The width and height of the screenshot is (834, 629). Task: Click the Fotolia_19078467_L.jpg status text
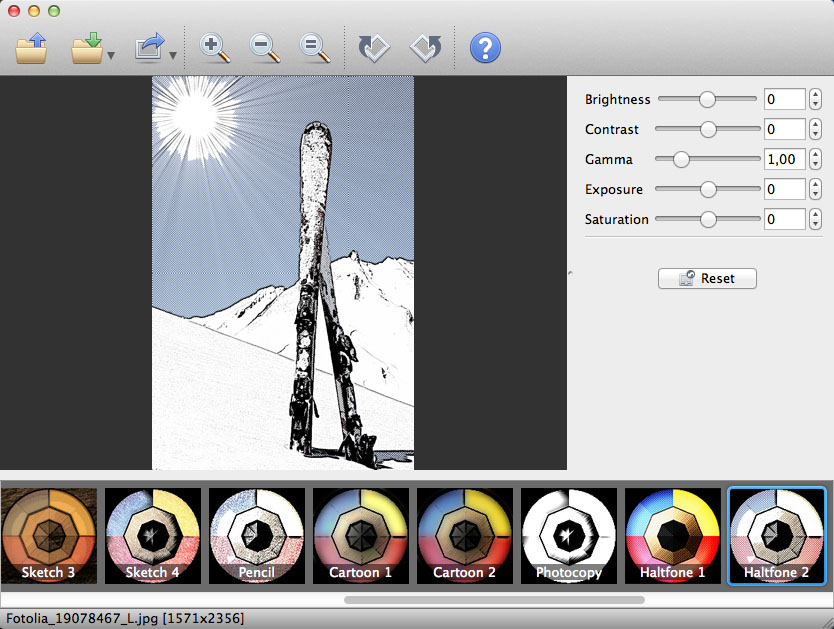[125, 618]
